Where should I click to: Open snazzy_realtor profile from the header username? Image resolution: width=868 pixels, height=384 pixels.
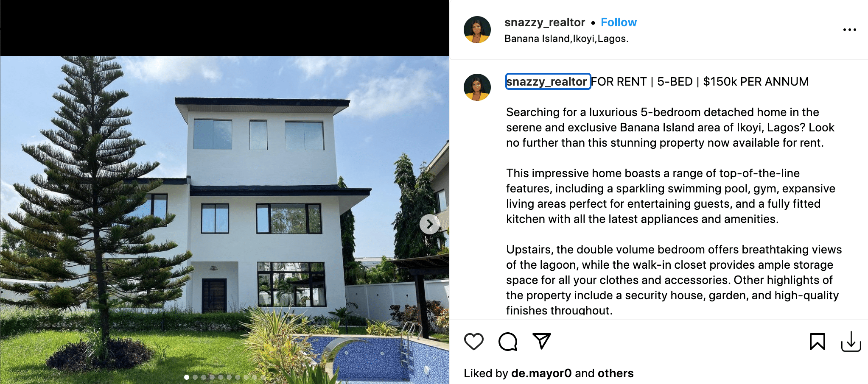coord(544,22)
